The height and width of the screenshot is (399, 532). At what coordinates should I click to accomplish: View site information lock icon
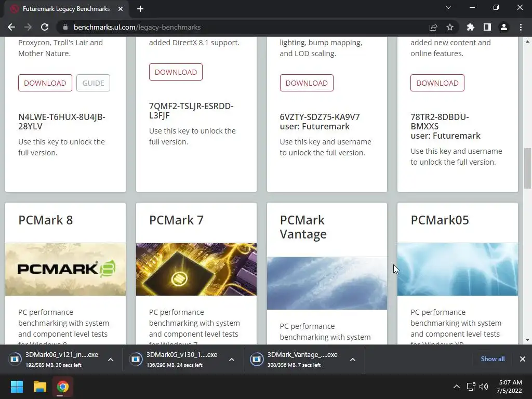pyautogui.click(x=65, y=27)
